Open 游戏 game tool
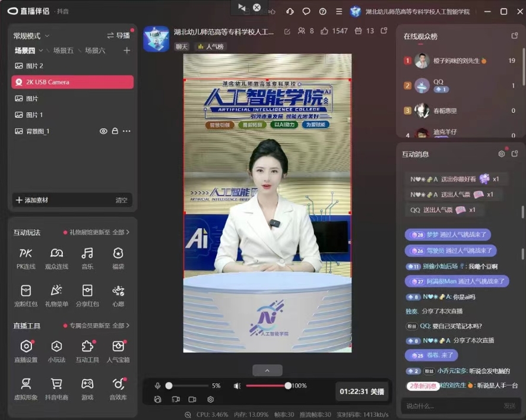The image size is (526, 420). click(x=87, y=389)
